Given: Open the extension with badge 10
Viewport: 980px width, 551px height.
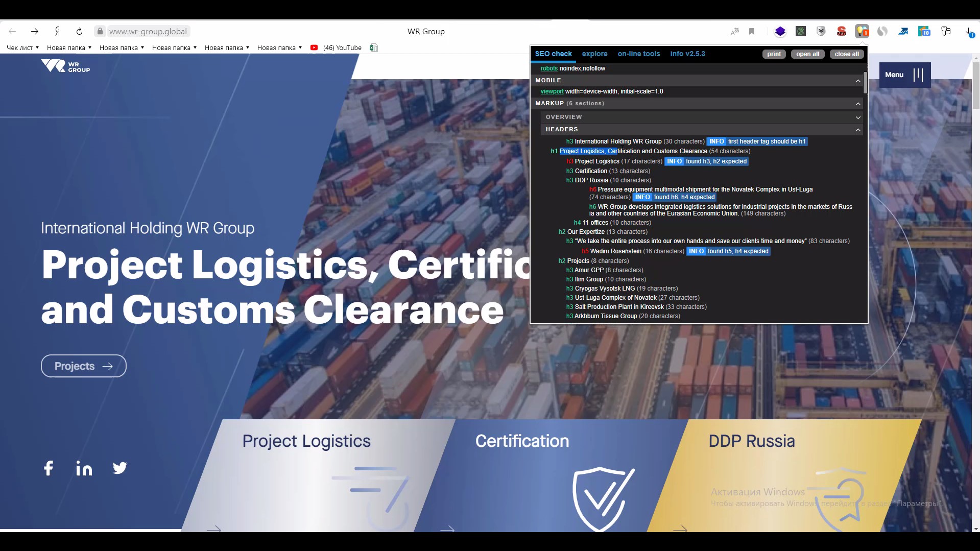Looking at the screenshot, I should coord(924,32).
